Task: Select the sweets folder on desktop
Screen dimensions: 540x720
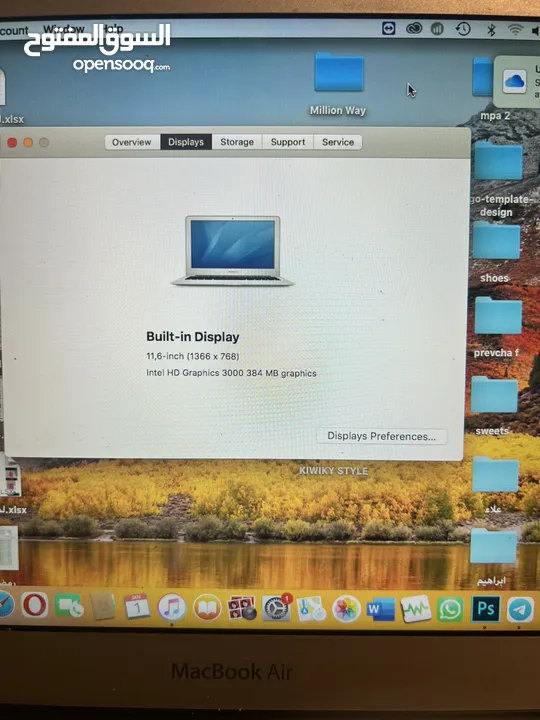Action: 494,394
